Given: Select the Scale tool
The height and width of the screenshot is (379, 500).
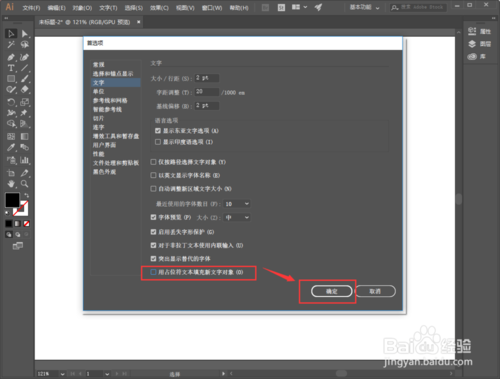Looking at the screenshot, I should (24, 102).
